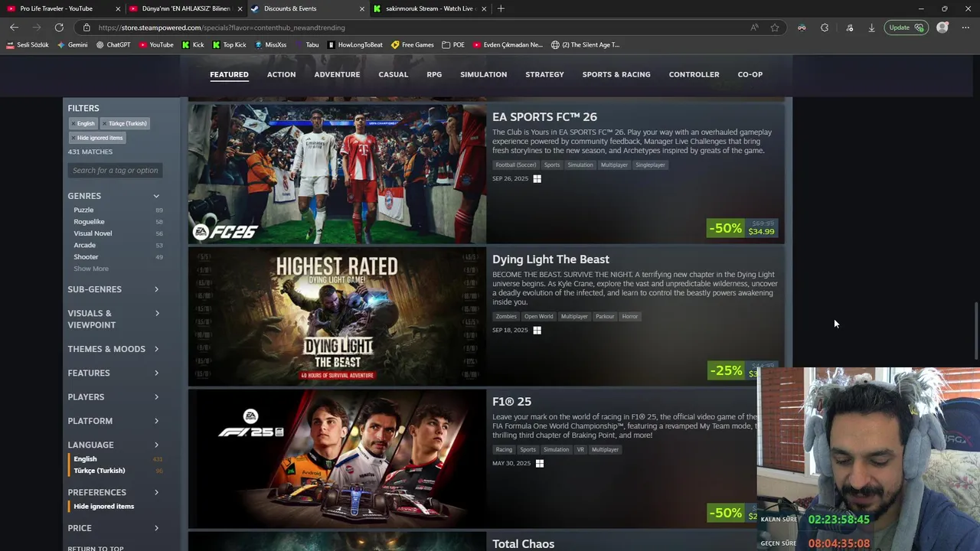Open the Top Kick bookmark

click(x=230, y=44)
